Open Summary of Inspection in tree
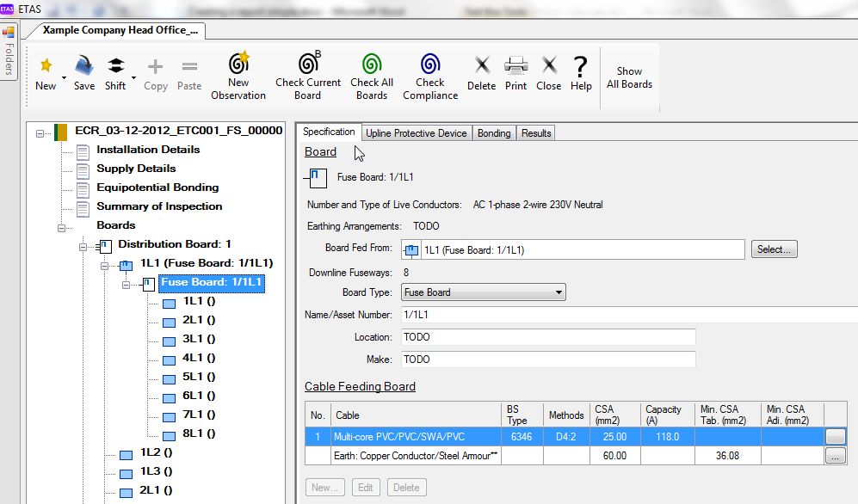The image size is (858, 504). coord(159,206)
